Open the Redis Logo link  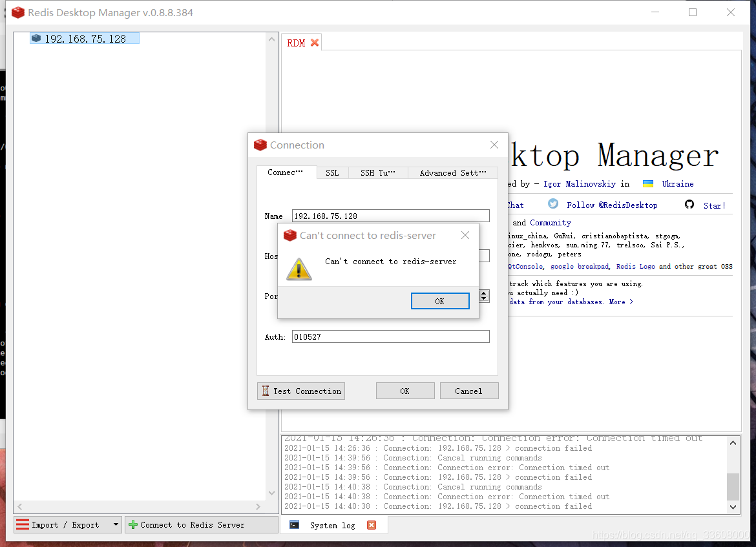pyautogui.click(x=635, y=267)
